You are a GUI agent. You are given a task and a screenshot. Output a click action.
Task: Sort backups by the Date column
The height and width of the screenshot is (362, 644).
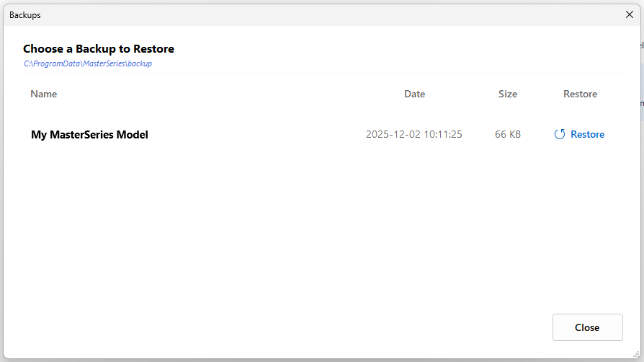(414, 94)
